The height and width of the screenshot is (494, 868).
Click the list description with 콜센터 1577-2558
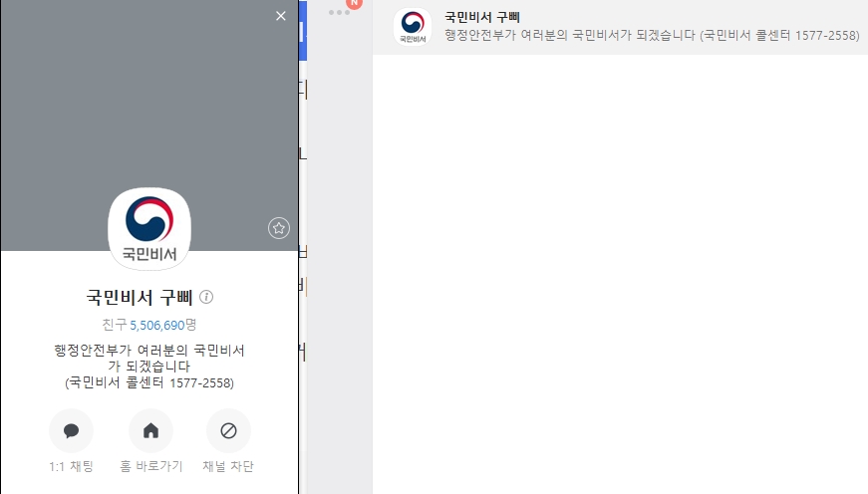(x=652, y=36)
